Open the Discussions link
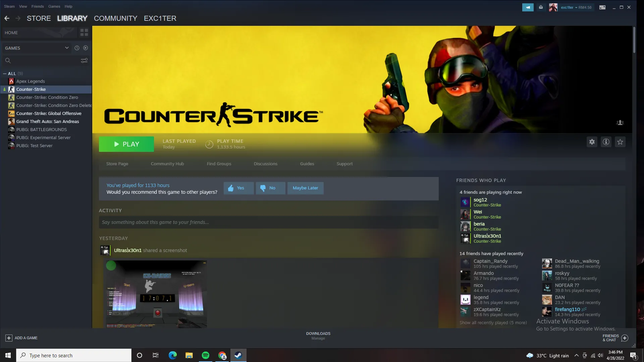Viewport: 644px width, 362px height. click(266, 164)
